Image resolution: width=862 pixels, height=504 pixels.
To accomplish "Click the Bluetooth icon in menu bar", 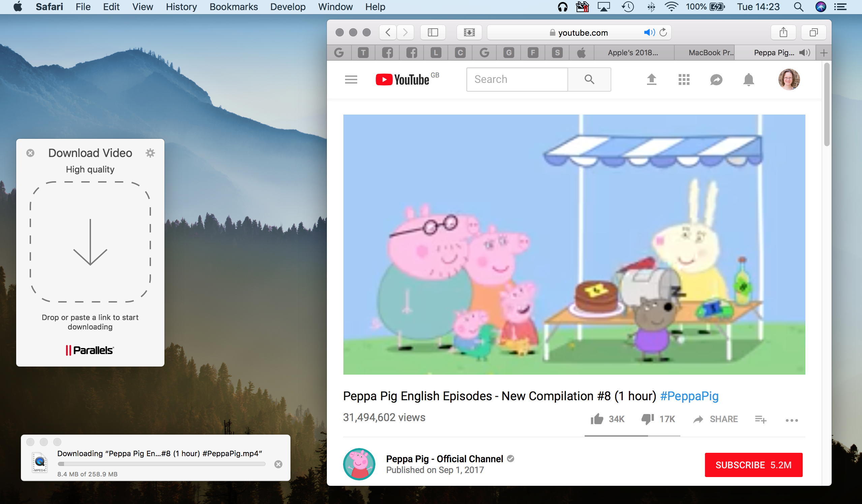I will point(651,7).
